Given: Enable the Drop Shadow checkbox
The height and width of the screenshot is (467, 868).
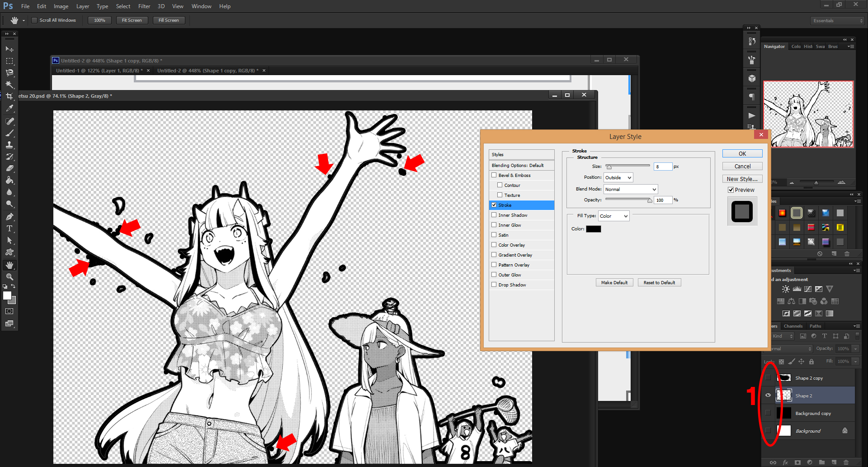Looking at the screenshot, I should point(494,285).
